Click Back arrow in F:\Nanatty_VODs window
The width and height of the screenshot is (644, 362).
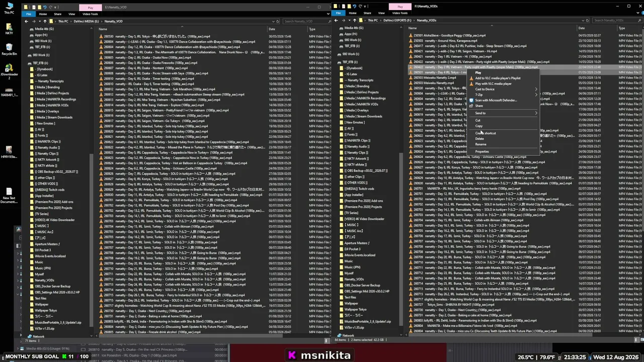pos(337,21)
